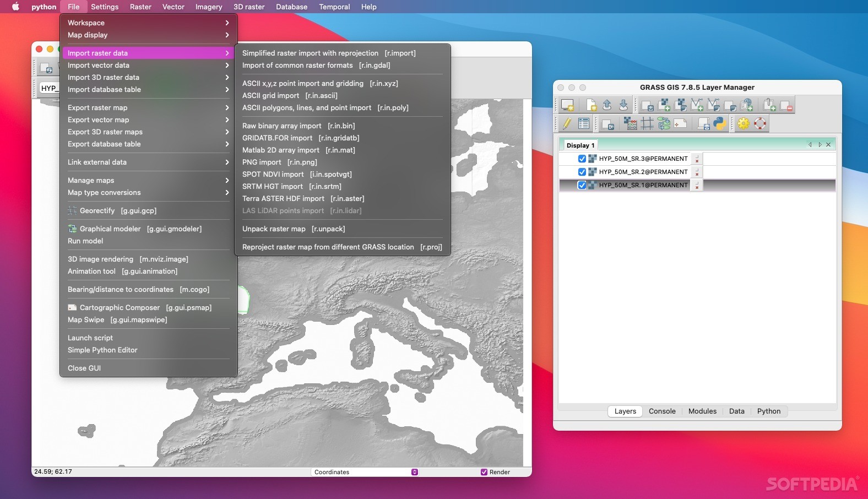Disable the Render checkbox
This screenshot has width=868, height=499.
click(484, 472)
